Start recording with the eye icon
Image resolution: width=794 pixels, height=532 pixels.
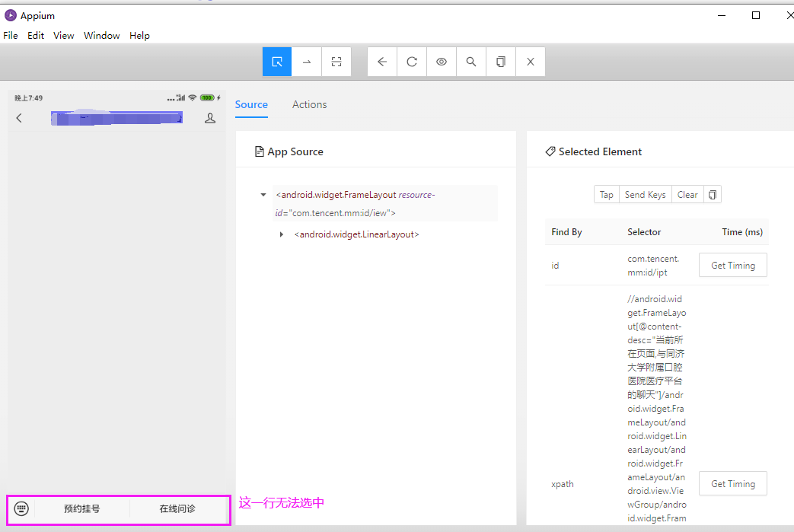(442, 62)
